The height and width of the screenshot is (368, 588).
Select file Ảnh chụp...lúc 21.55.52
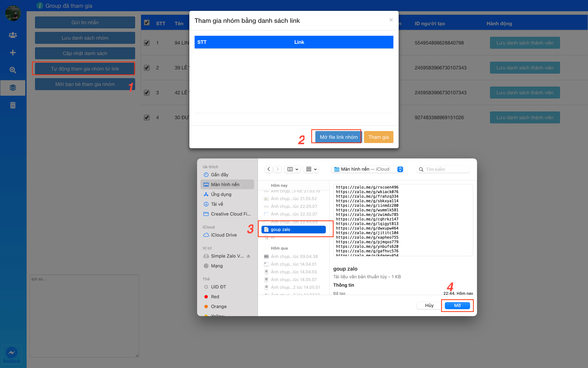293,199
